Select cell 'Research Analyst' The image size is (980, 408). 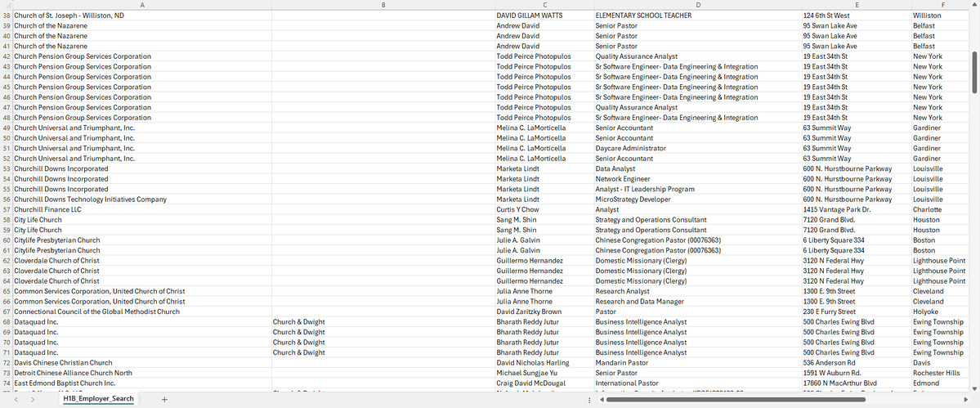(x=697, y=291)
